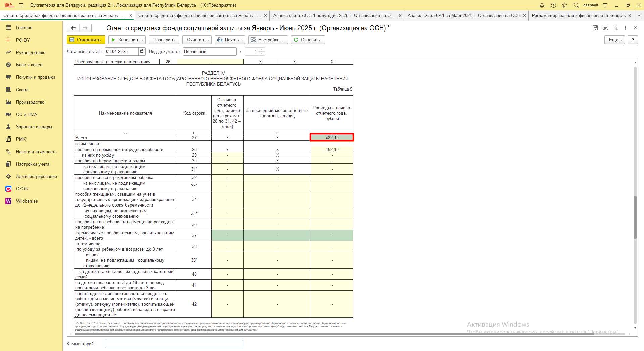Click the Комментарий input field

pos(173,344)
